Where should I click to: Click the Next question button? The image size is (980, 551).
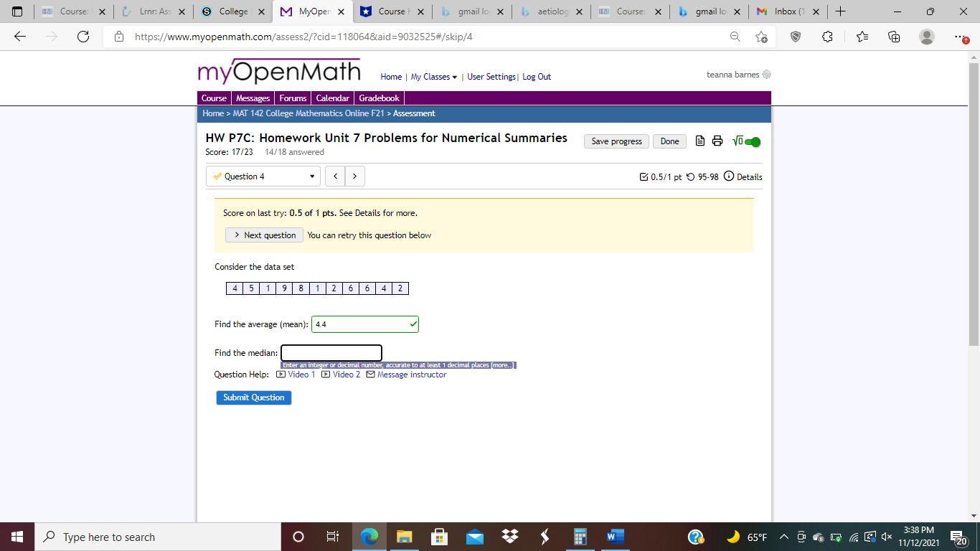pyautogui.click(x=264, y=235)
